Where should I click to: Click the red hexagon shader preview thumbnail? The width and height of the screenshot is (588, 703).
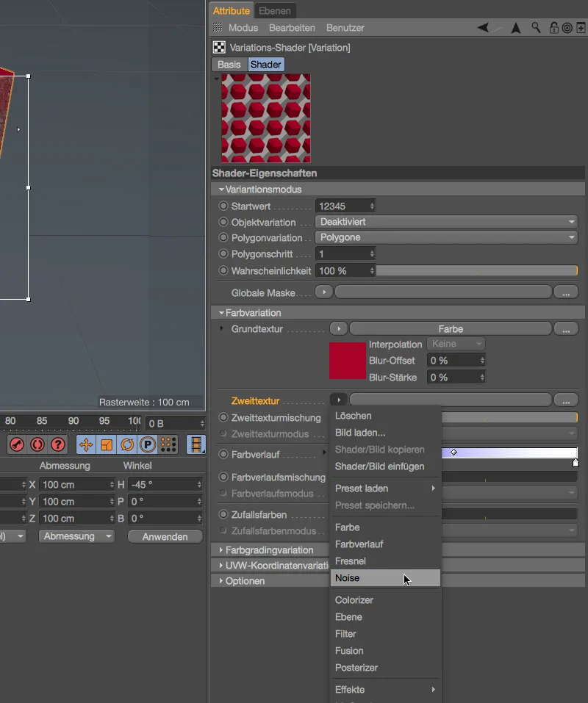266,118
